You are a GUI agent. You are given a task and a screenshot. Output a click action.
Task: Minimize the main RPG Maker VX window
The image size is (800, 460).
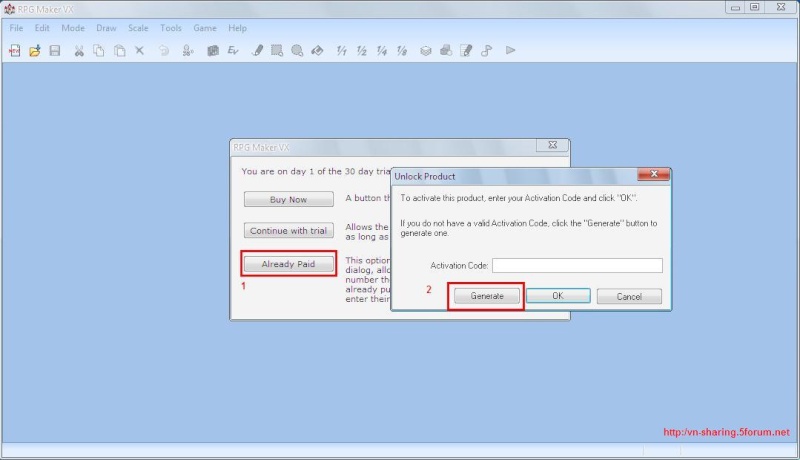(x=735, y=7)
